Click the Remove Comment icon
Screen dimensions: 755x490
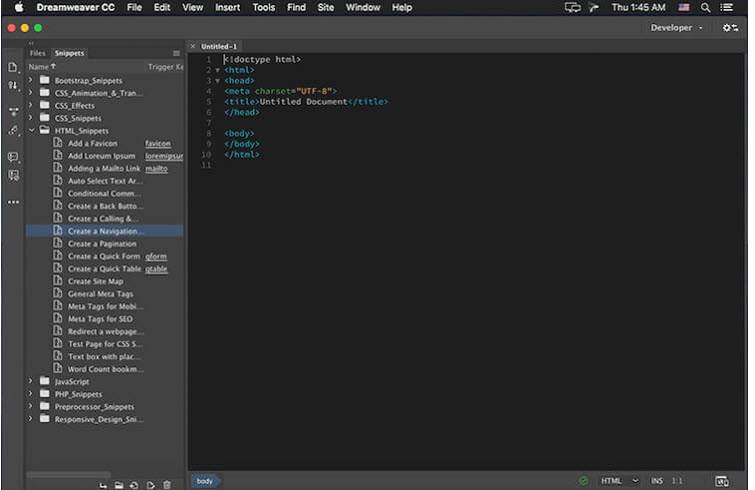[x=13, y=176]
